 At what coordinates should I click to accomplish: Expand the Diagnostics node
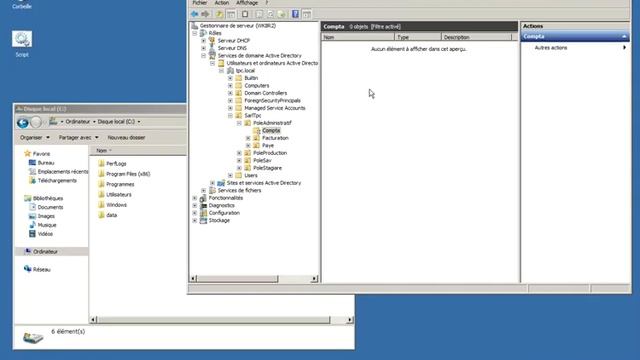click(195, 205)
